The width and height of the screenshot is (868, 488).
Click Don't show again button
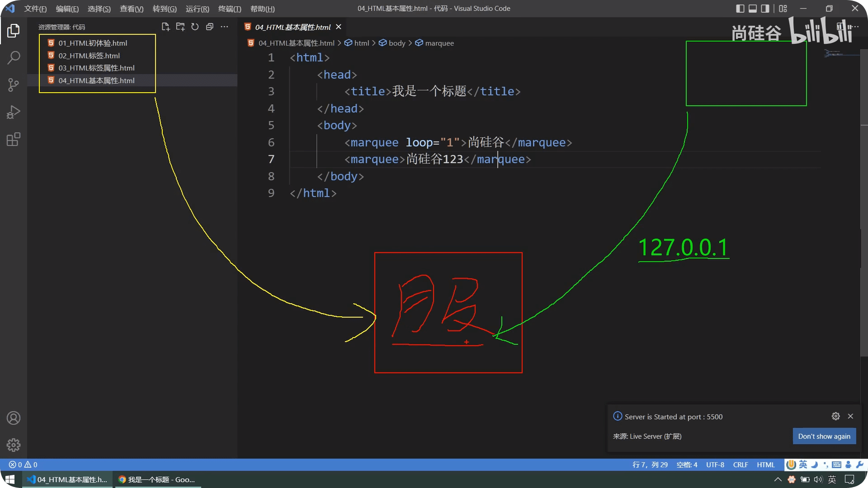click(x=824, y=436)
